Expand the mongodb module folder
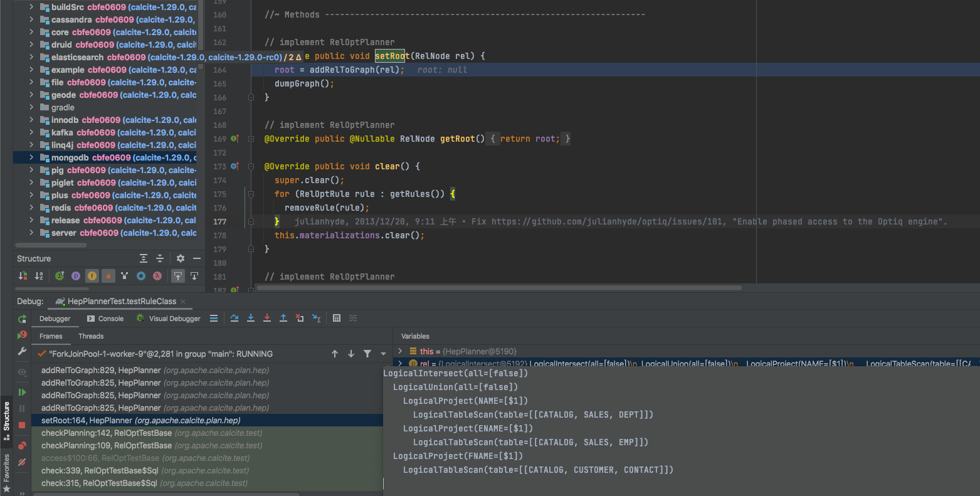Viewport: 980px width, 496px height. point(31,157)
